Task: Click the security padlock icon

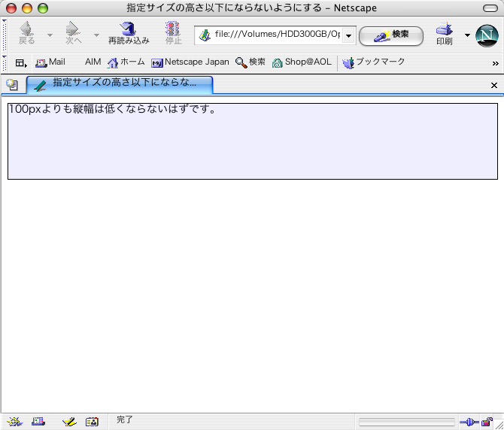Action: (487, 421)
